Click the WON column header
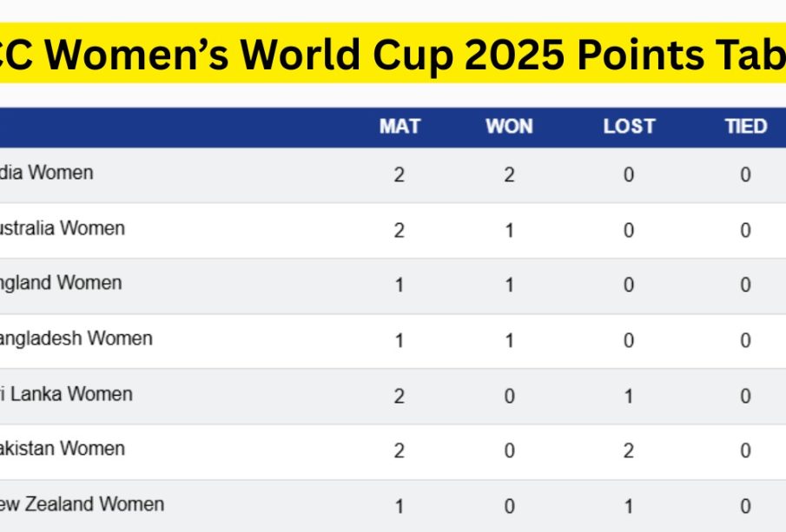 click(x=509, y=127)
